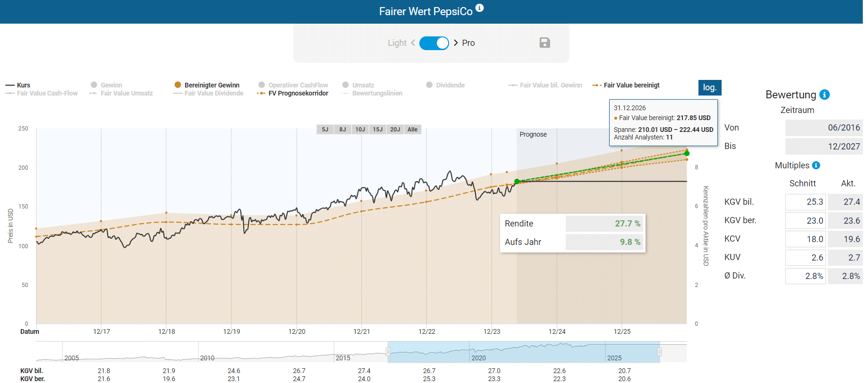Click the Prognose label in chart
This screenshot has width=868, height=383.
pos(533,134)
